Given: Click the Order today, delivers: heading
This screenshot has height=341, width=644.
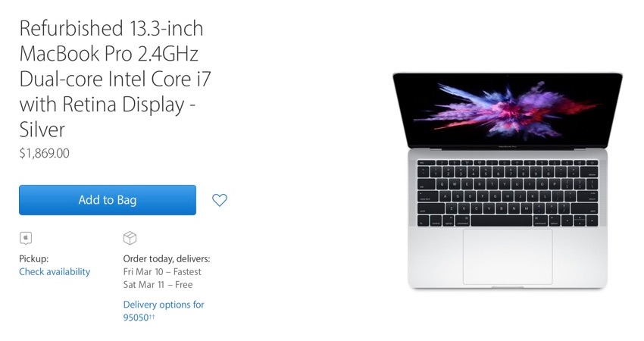Looking at the screenshot, I should pos(167,259).
